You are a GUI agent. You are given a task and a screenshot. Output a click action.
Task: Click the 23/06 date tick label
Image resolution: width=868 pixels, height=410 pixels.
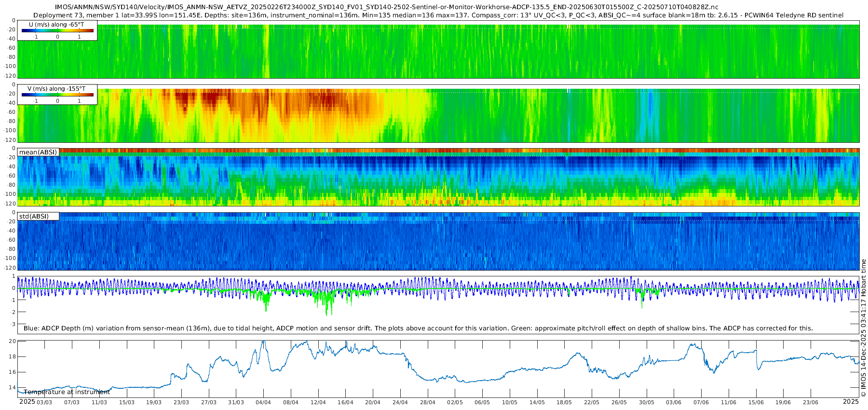pyautogui.click(x=811, y=402)
